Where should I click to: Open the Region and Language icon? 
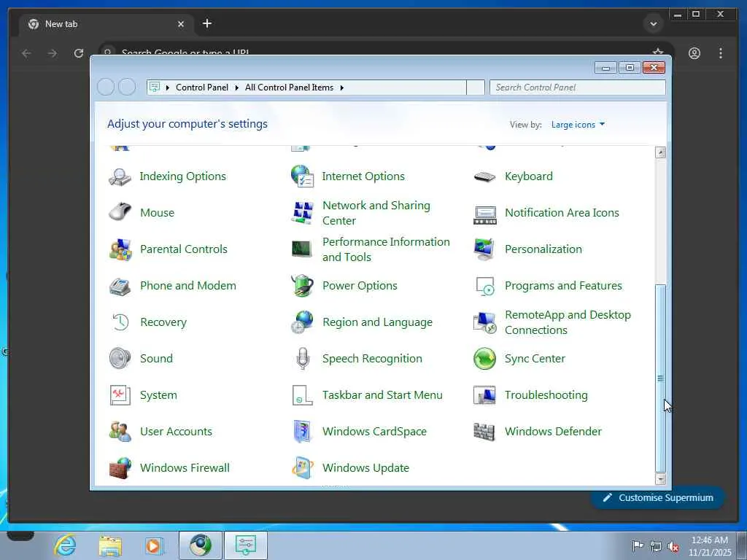303,322
